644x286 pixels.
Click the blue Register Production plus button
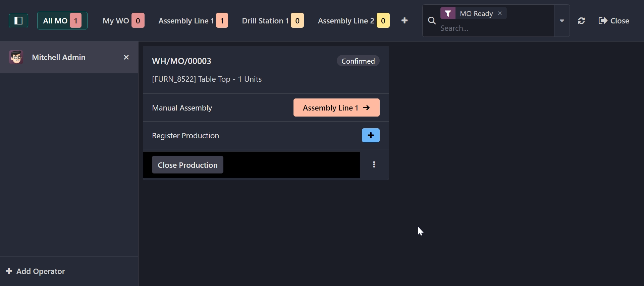[x=371, y=136]
